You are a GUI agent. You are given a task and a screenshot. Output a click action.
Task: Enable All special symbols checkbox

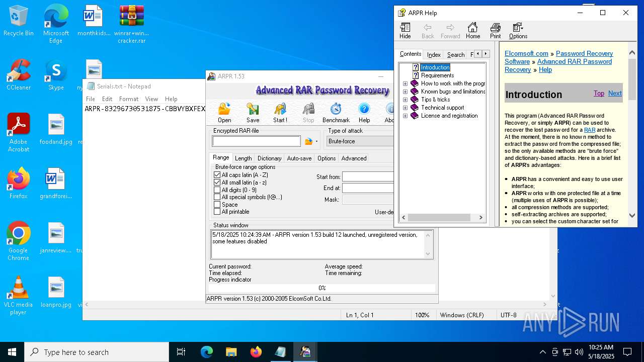[217, 197]
